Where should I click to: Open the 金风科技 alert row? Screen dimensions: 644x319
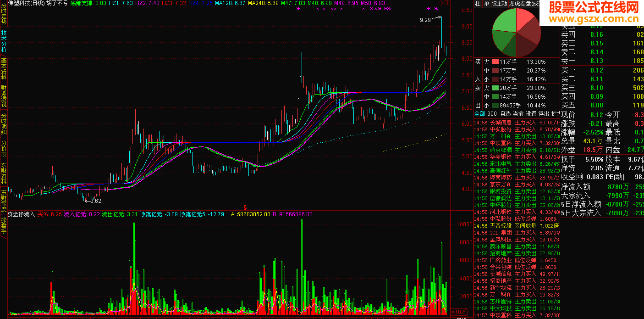click(517, 240)
